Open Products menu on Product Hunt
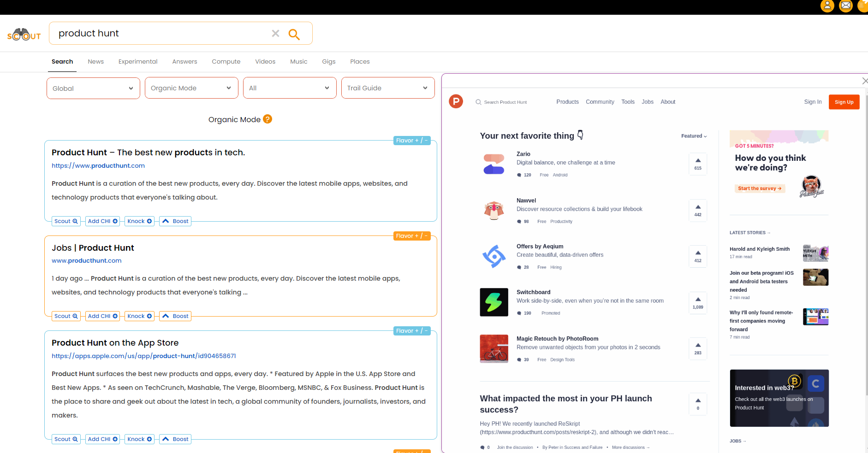This screenshot has width=868, height=453. [x=567, y=102]
